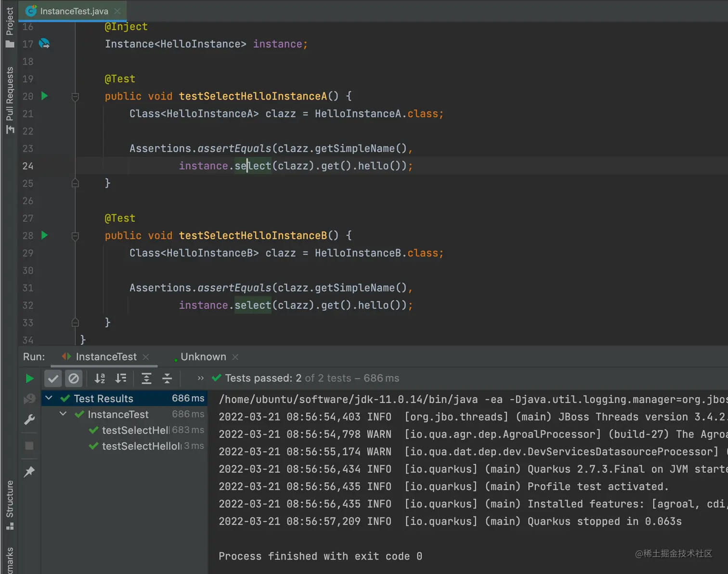Fold the method starting at line 28
The image size is (728, 574).
point(75,236)
